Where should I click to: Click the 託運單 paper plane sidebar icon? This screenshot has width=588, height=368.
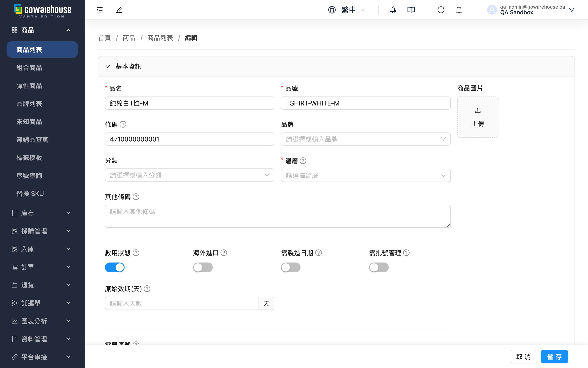(14, 303)
